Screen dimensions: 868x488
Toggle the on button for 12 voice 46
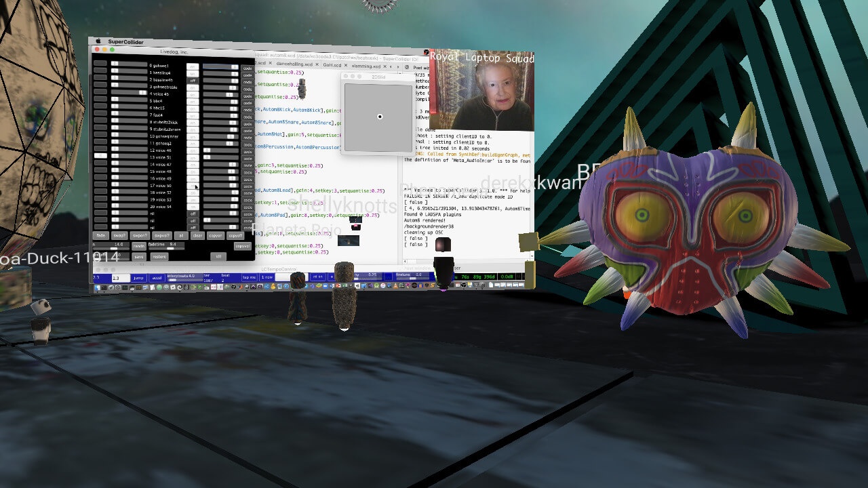193,150
